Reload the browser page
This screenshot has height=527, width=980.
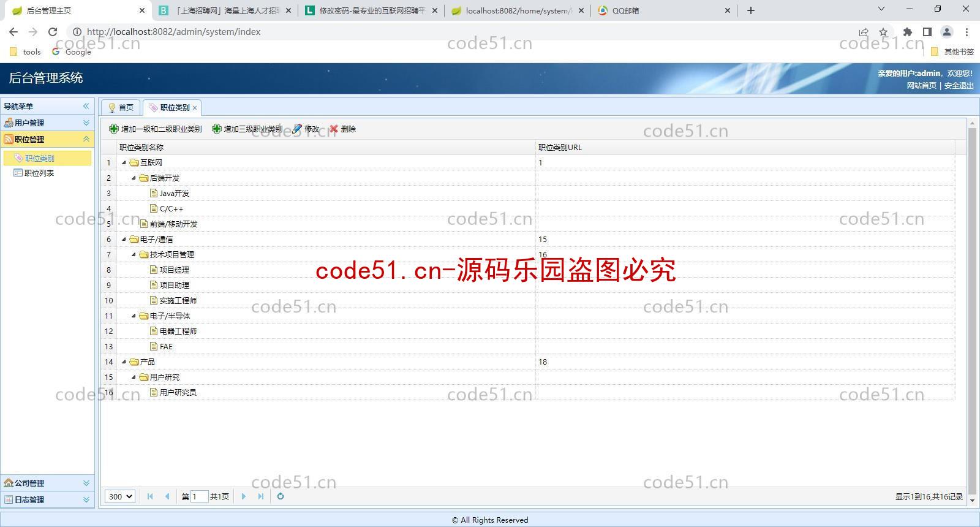click(x=53, y=32)
